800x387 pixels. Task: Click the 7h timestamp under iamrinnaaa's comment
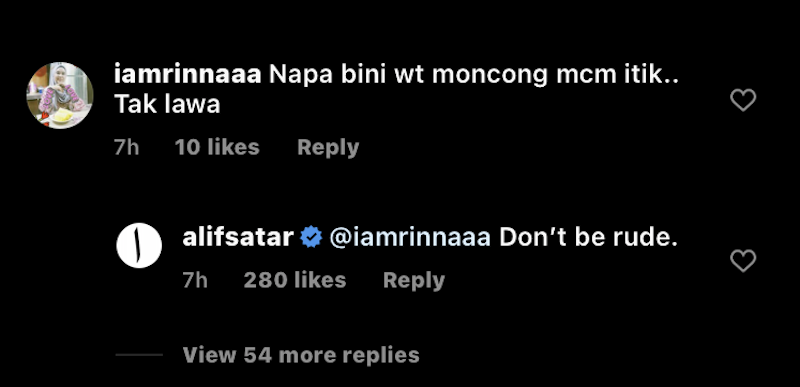(127, 147)
